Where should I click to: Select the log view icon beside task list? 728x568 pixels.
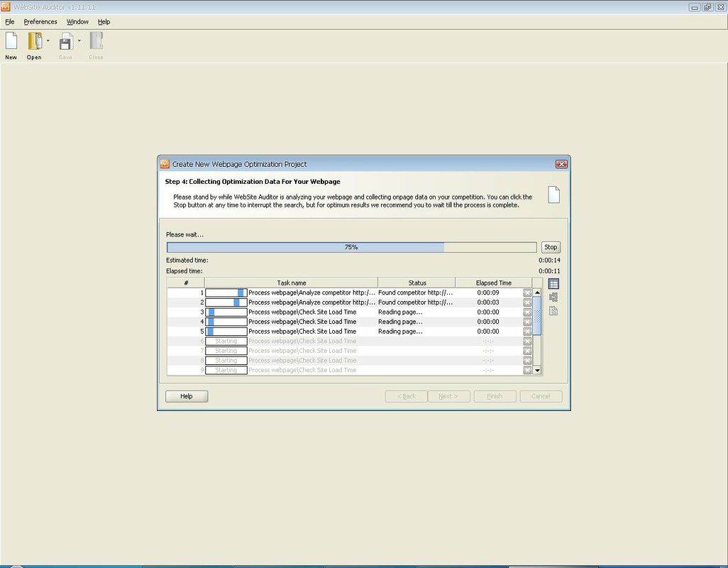coord(553,311)
